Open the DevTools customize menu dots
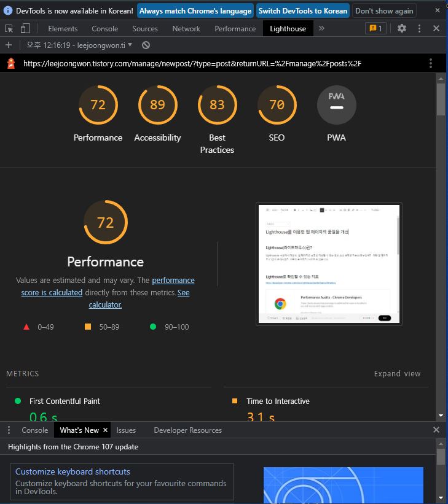This screenshot has height=504, width=448. [x=419, y=28]
